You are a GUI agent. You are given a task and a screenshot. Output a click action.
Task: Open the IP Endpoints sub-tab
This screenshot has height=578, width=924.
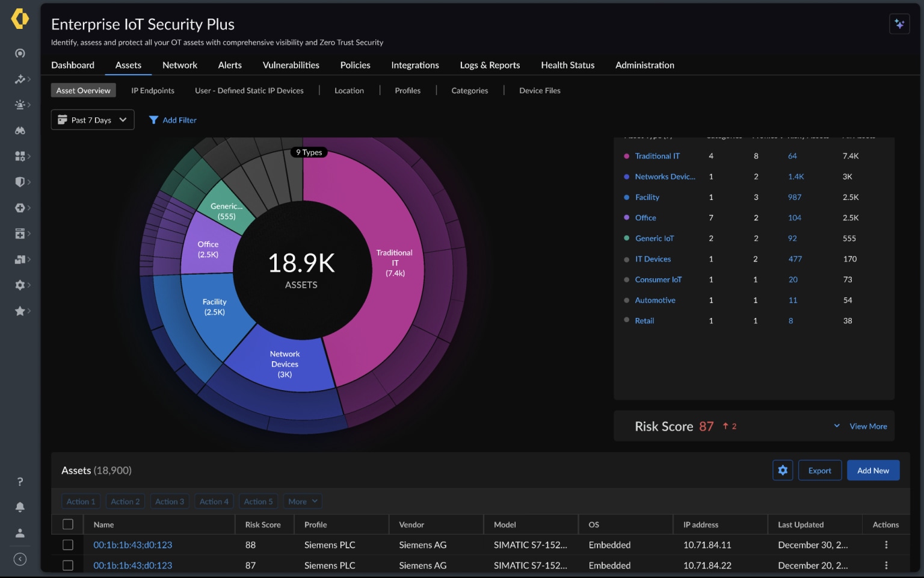(152, 90)
